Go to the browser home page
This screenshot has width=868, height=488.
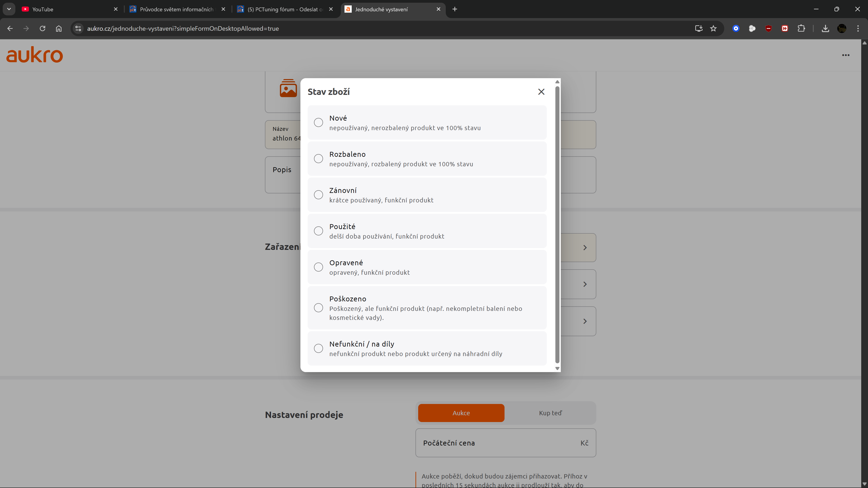point(59,29)
